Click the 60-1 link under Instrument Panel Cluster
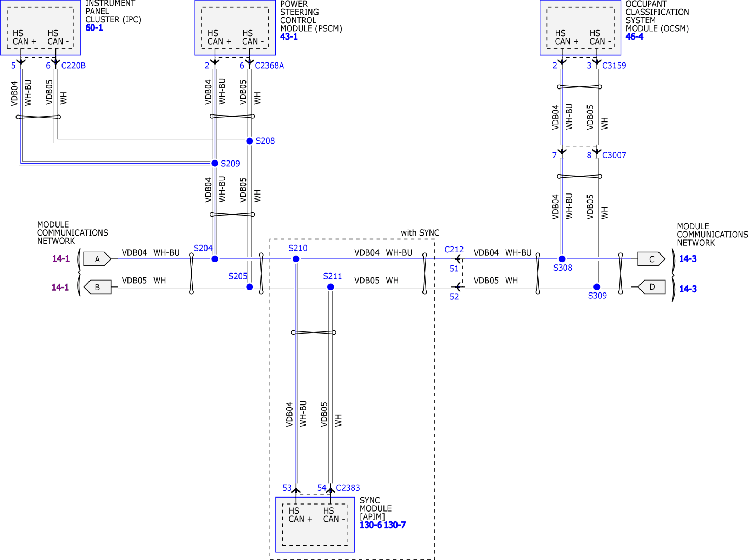The height and width of the screenshot is (560, 748). [94, 28]
